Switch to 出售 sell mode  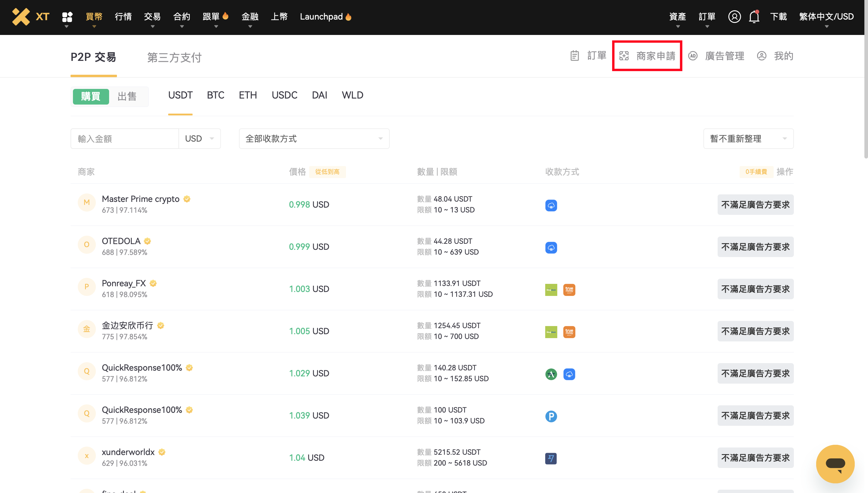[x=127, y=96]
